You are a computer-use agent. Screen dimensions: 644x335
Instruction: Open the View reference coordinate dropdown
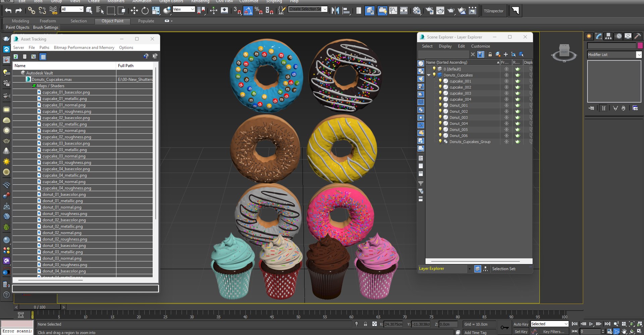click(183, 9)
